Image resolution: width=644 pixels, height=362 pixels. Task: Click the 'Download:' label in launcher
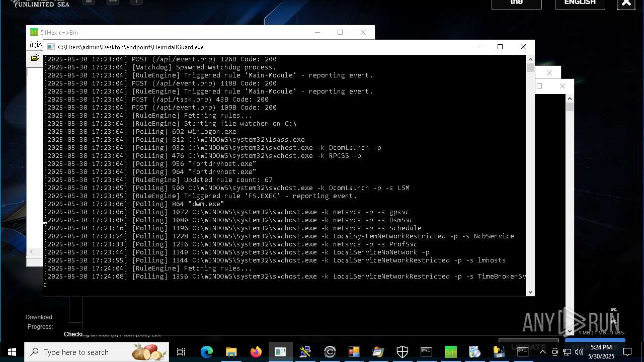(39, 317)
